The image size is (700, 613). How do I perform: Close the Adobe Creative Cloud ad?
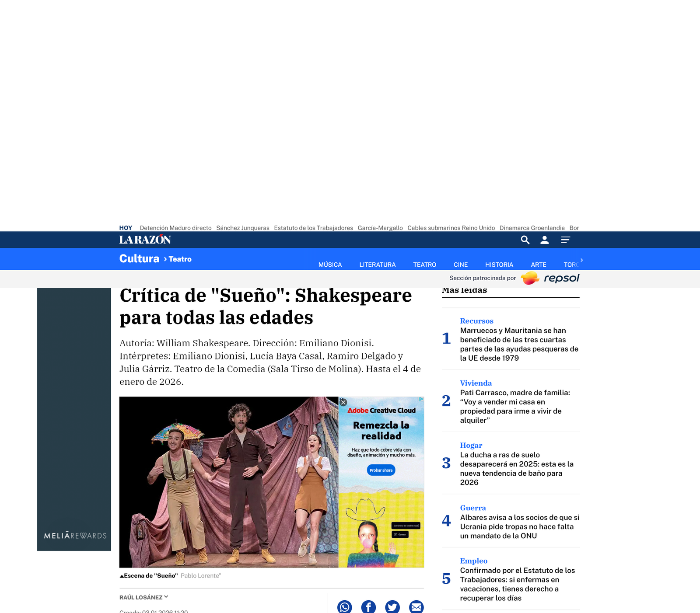(x=343, y=402)
